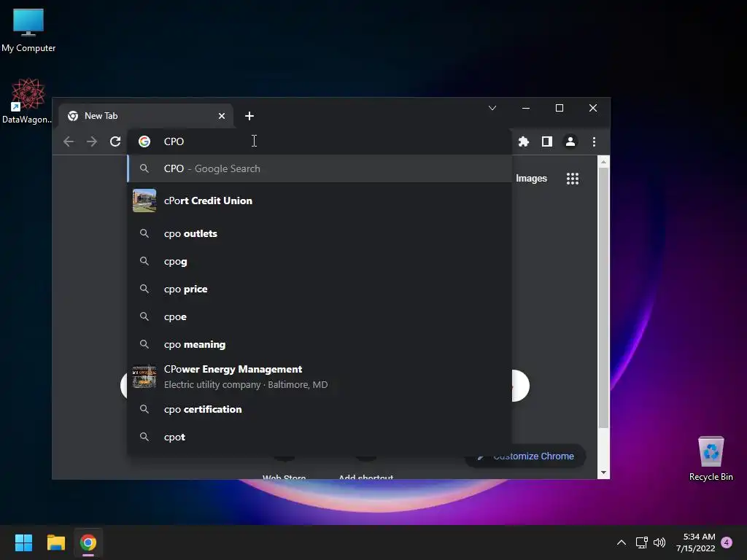Open the clock showing 5:34 AM

[695, 542]
